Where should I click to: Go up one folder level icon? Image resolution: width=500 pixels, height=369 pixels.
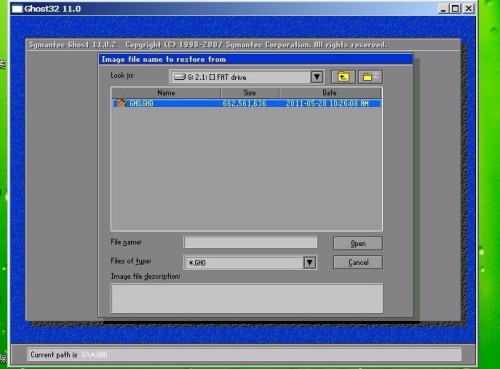tap(343, 77)
